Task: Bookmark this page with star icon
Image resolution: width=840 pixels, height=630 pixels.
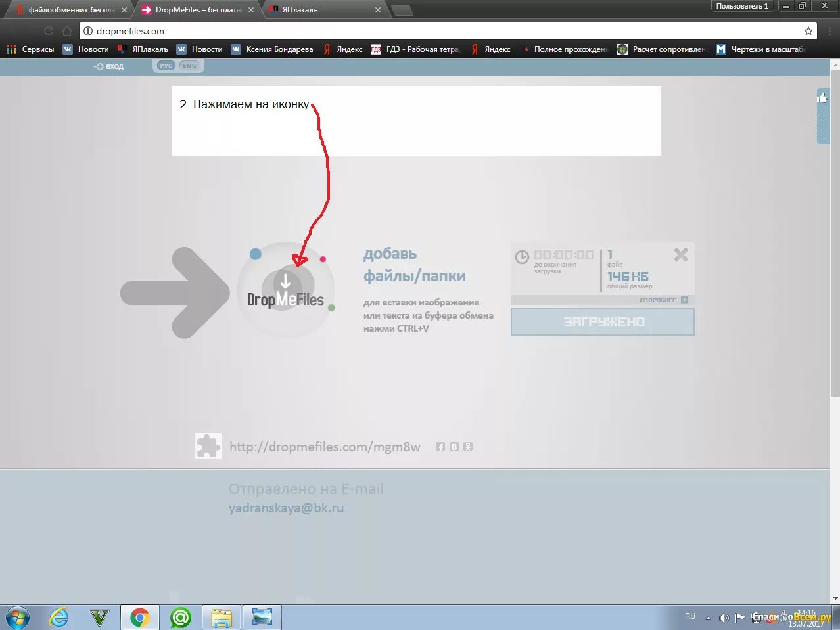Action: click(808, 31)
